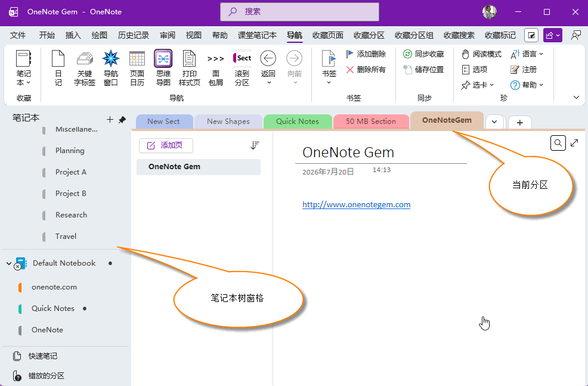This screenshot has height=386, width=588.
Task: Sort pages using the sort icon
Action: 255,145
